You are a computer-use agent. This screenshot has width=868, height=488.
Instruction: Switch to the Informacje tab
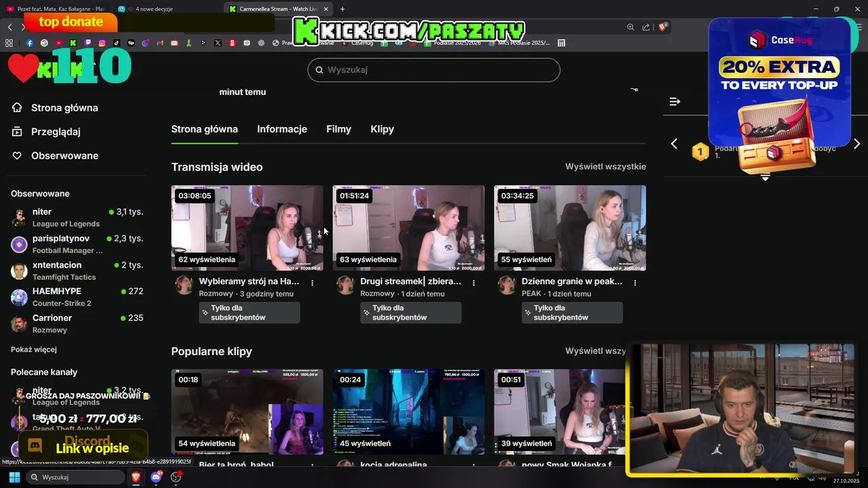click(282, 129)
